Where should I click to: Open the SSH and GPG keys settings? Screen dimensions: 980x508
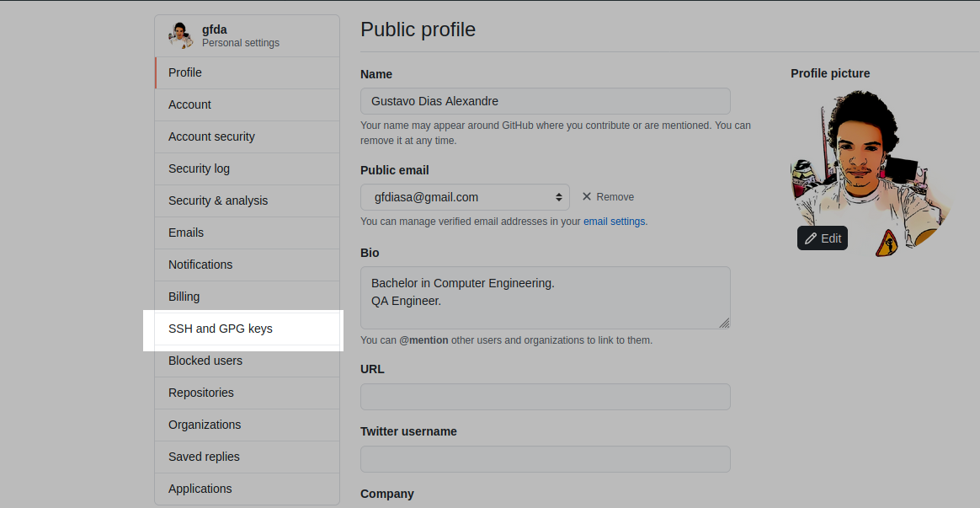click(221, 329)
